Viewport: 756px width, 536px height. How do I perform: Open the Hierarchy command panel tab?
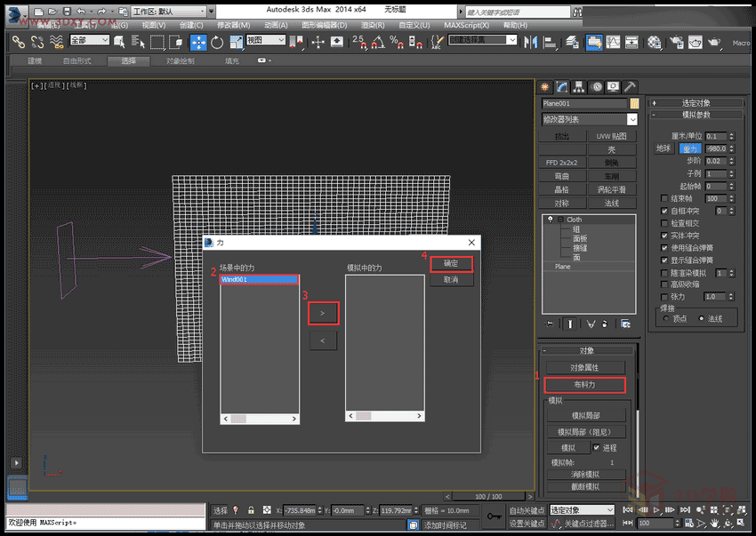pos(579,86)
